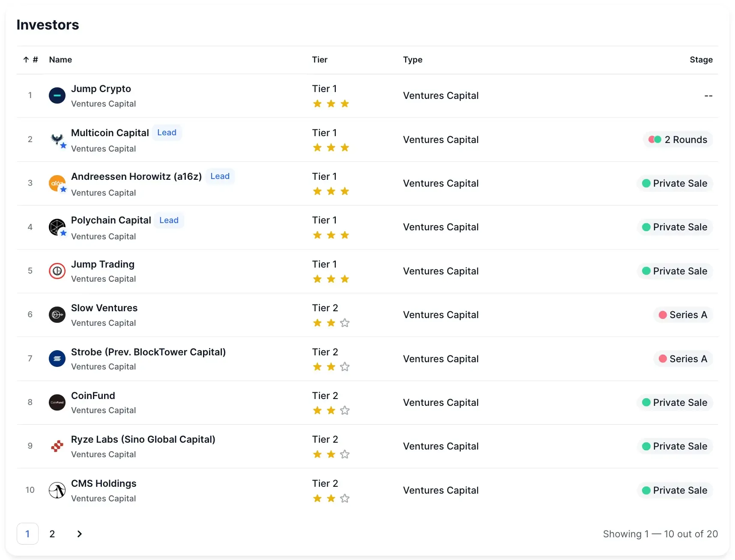Sort investors by the Tier column header

(320, 60)
